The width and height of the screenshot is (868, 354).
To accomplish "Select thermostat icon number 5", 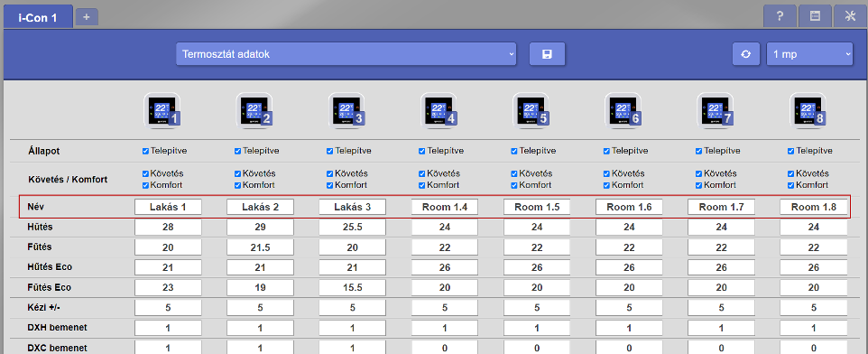I will click(x=531, y=111).
